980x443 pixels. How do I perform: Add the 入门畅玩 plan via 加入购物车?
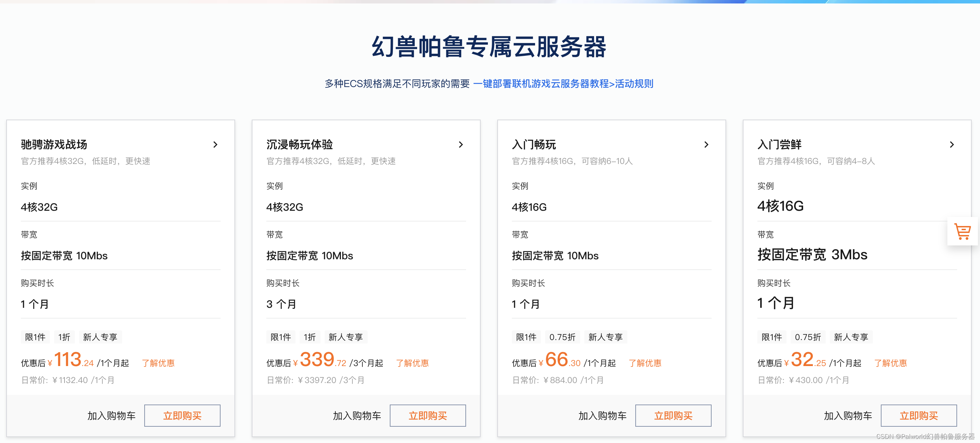(x=602, y=416)
